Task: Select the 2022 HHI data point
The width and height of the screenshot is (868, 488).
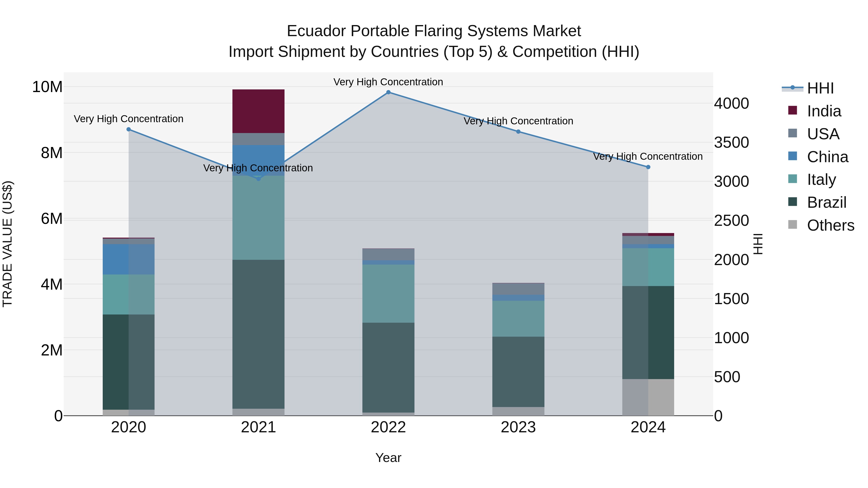Action: (388, 92)
